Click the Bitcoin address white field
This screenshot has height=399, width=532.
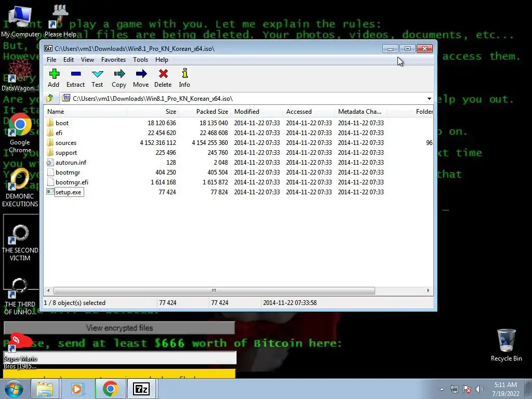pos(120,358)
